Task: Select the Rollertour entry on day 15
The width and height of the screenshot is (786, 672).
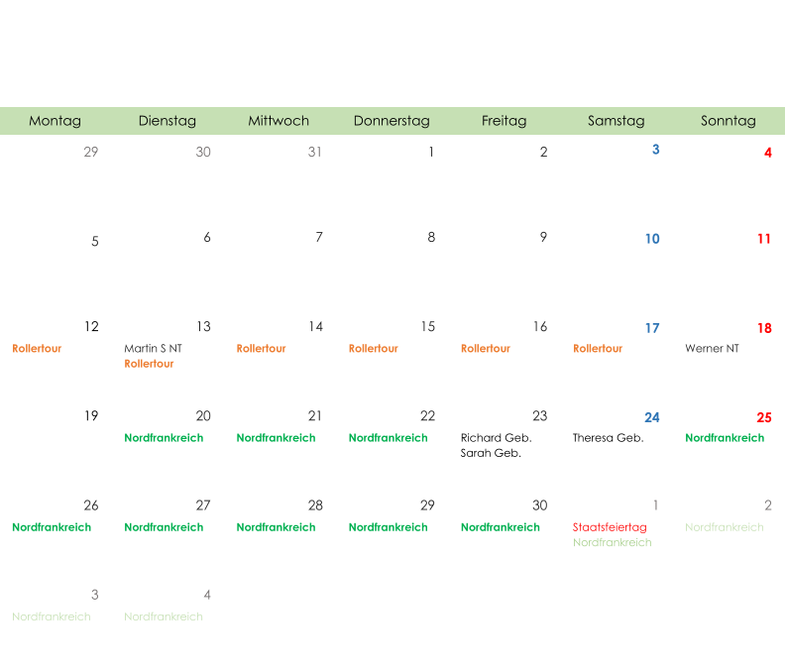Action: (x=374, y=348)
